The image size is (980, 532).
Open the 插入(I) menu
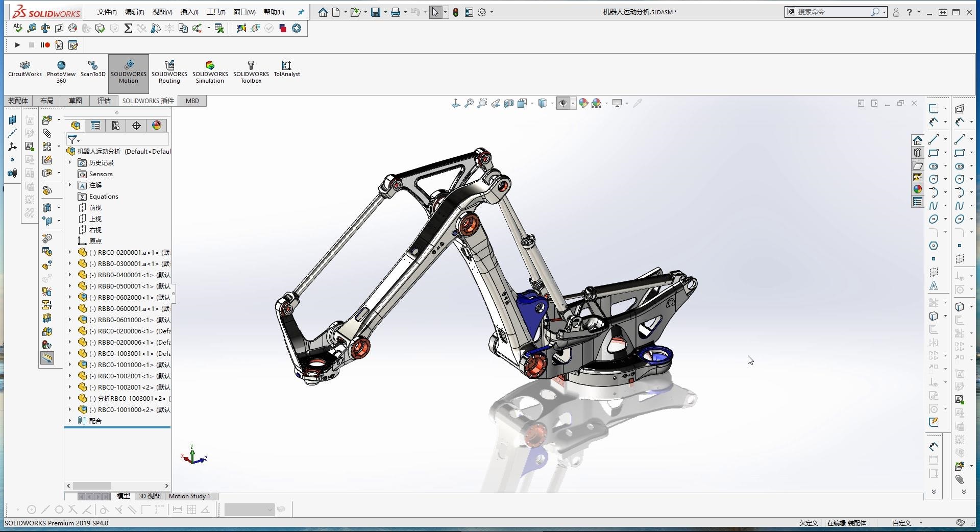coord(189,12)
